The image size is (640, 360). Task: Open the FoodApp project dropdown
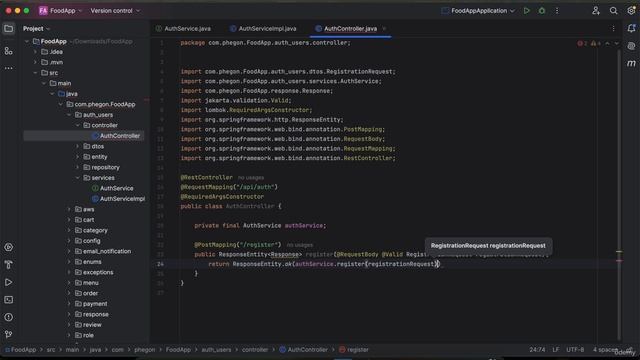[x=60, y=11]
